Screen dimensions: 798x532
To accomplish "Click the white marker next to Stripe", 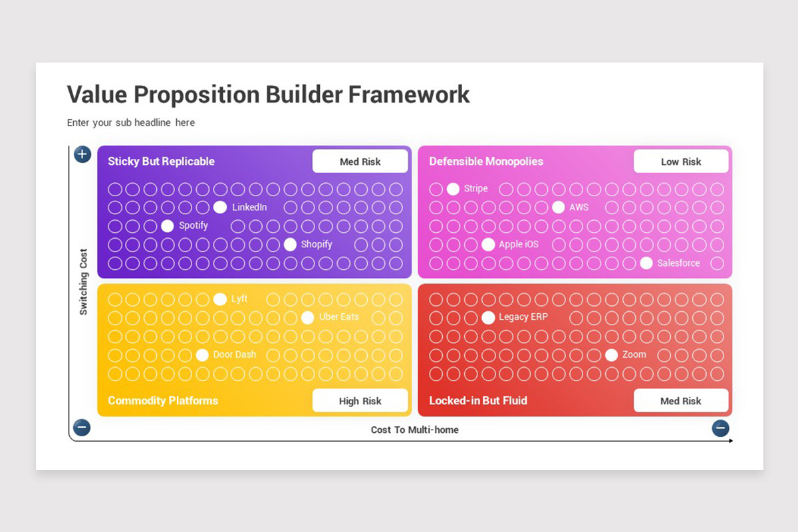I will pos(453,189).
